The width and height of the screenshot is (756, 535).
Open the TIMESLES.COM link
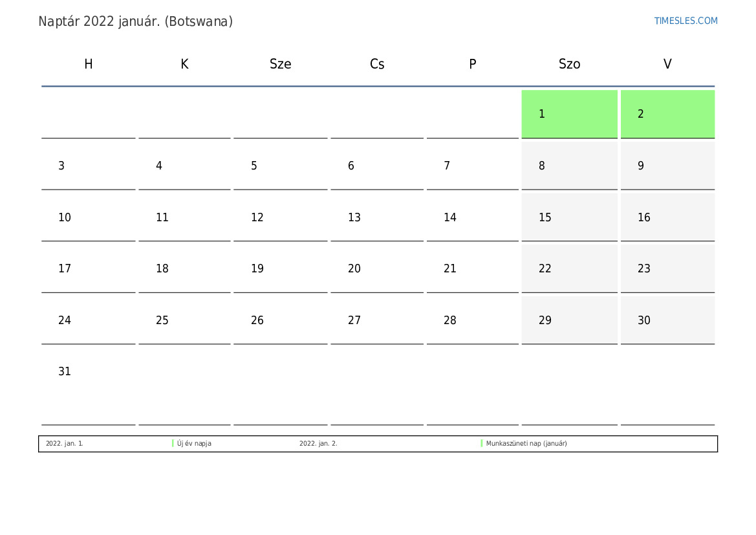click(x=686, y=21)
